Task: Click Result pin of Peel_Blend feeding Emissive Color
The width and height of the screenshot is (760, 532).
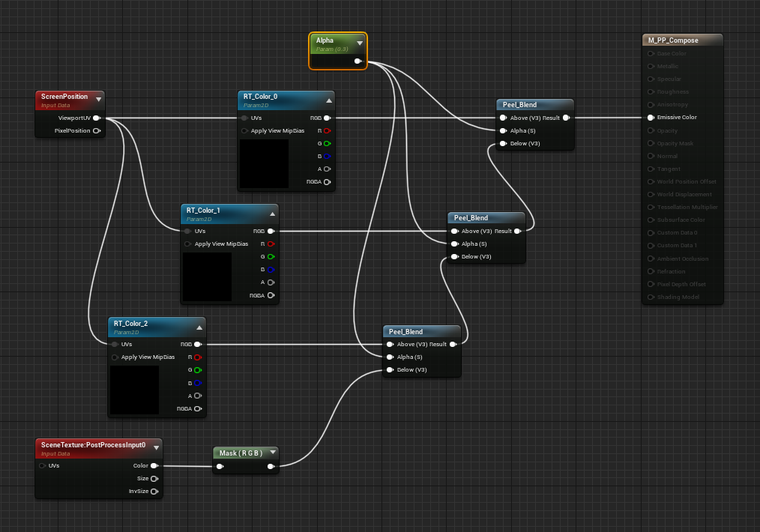Action: tap(566, 118)
